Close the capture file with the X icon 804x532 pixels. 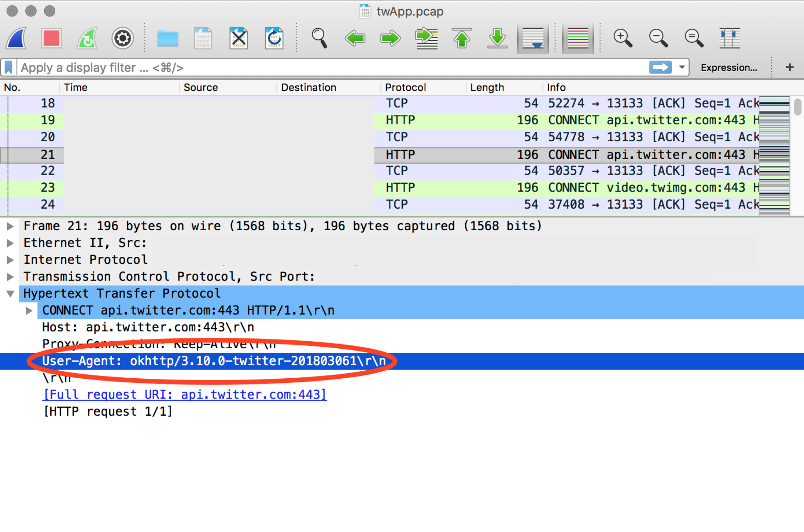click(239, 38)
